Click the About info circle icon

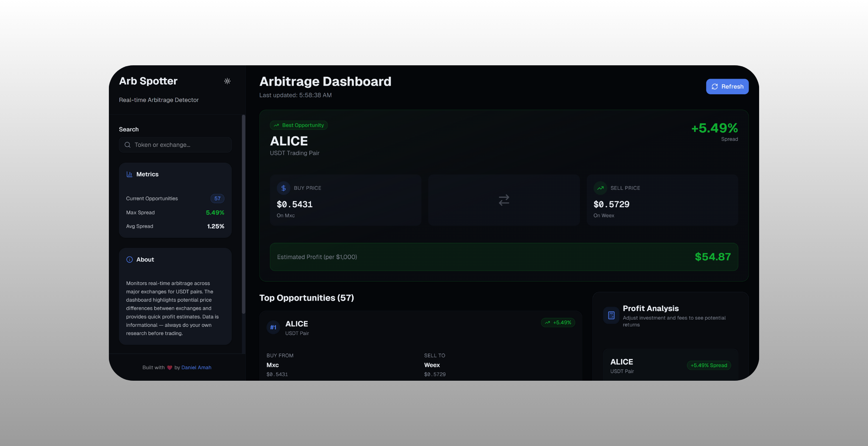129,259
